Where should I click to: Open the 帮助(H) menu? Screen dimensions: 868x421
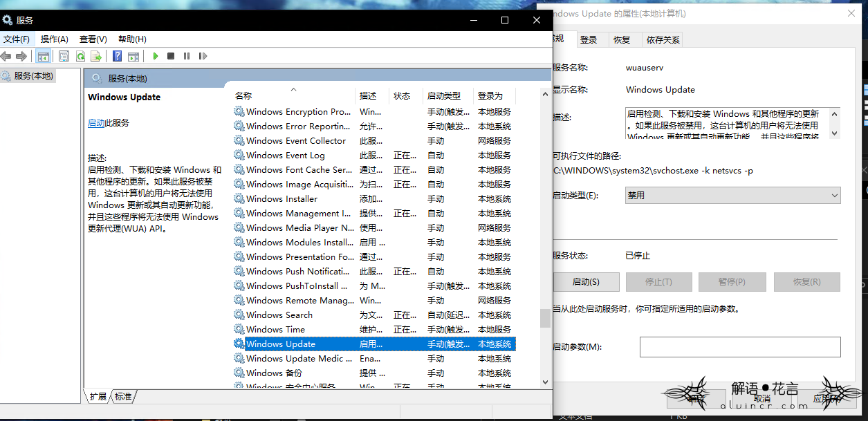coord(132,39)
